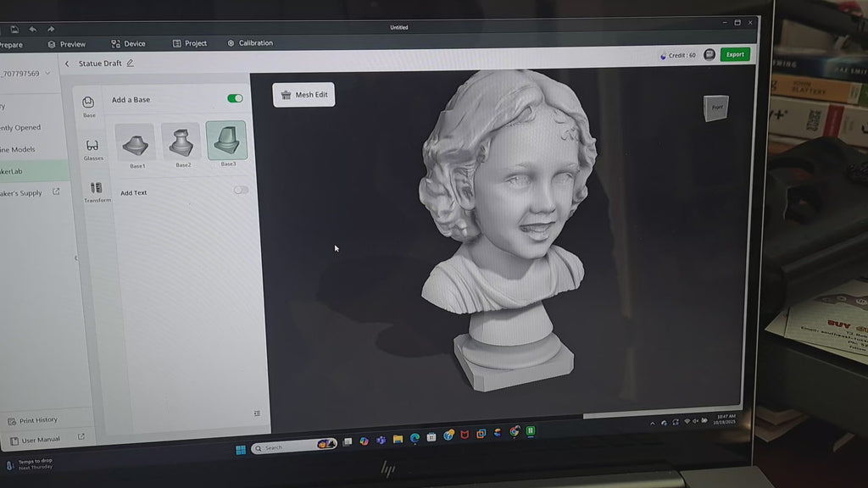Viewport: 868px width, 488px height.
Task: Rename Statue Draft via pencil icon
Action: pyautogui.click(x=131, y=63)
